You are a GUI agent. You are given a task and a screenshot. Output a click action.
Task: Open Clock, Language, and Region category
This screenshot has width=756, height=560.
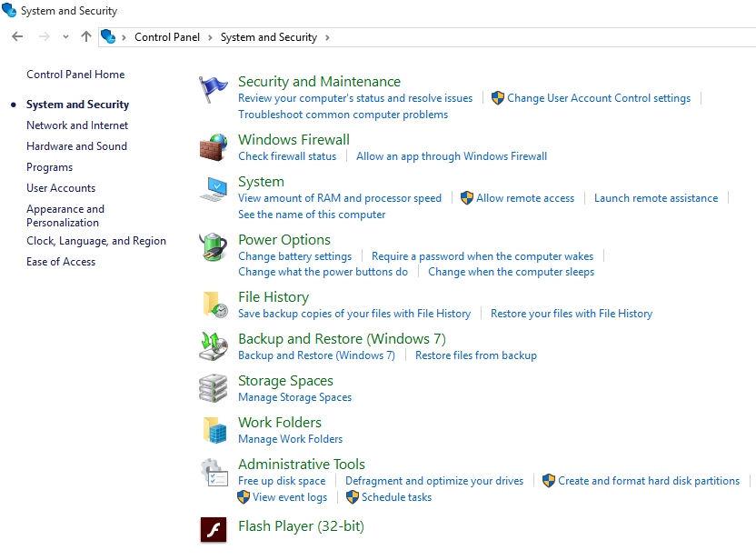click(x=96, y=241)
